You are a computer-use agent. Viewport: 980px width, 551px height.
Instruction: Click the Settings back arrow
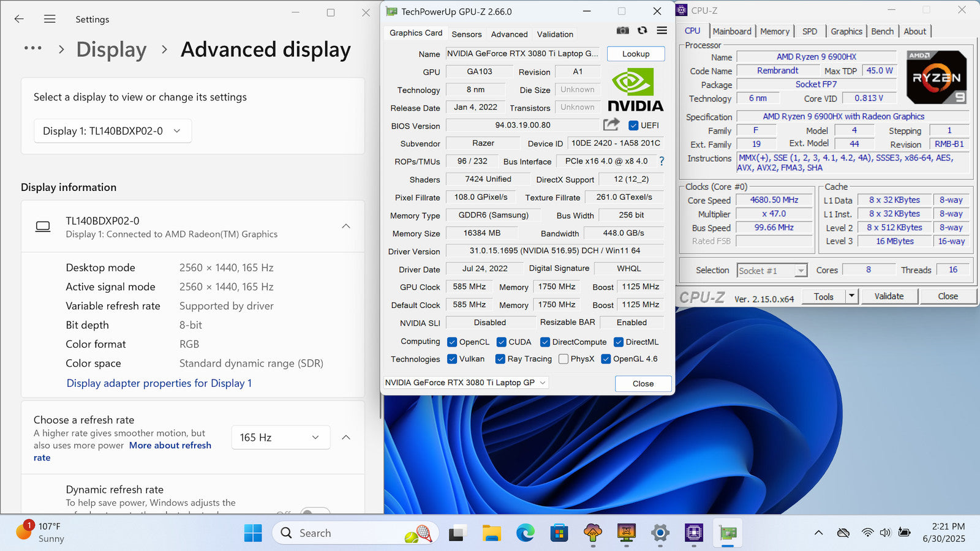(19, 19)
